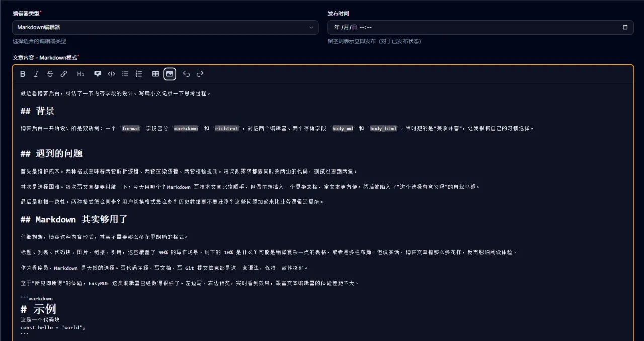Click into the 背景 heading line
This screenshot has height=341, width=644.
click(x=45, y=111)
